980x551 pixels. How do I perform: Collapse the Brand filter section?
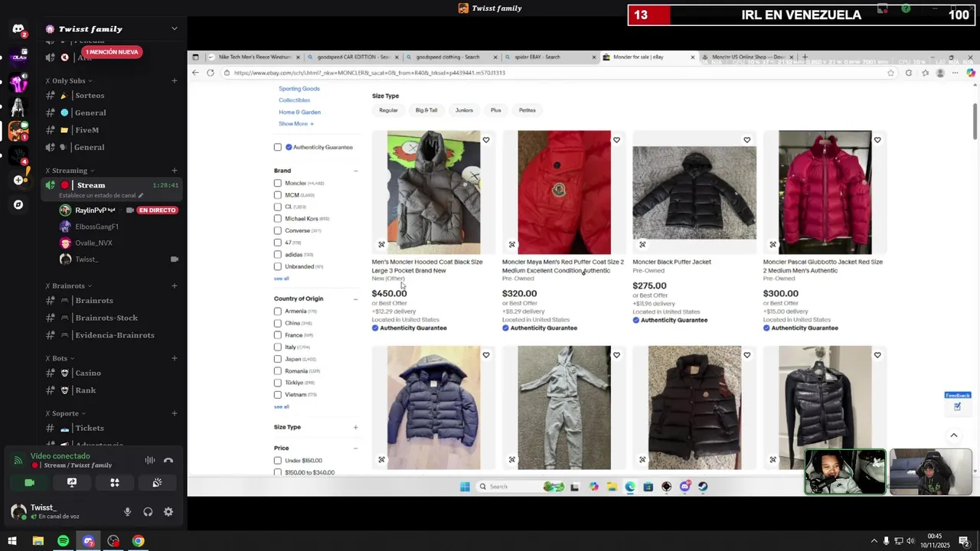[355, 171]
